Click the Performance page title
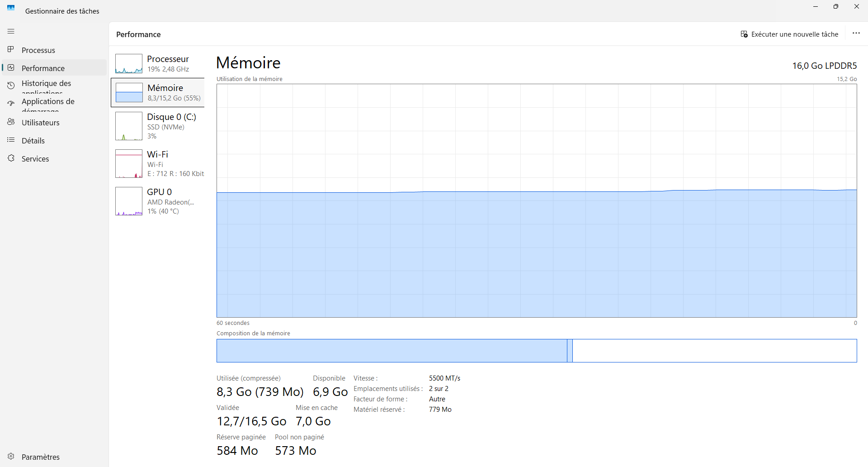Screen dimensions: 868x467 pyautogui.click(x=138, y=34)
